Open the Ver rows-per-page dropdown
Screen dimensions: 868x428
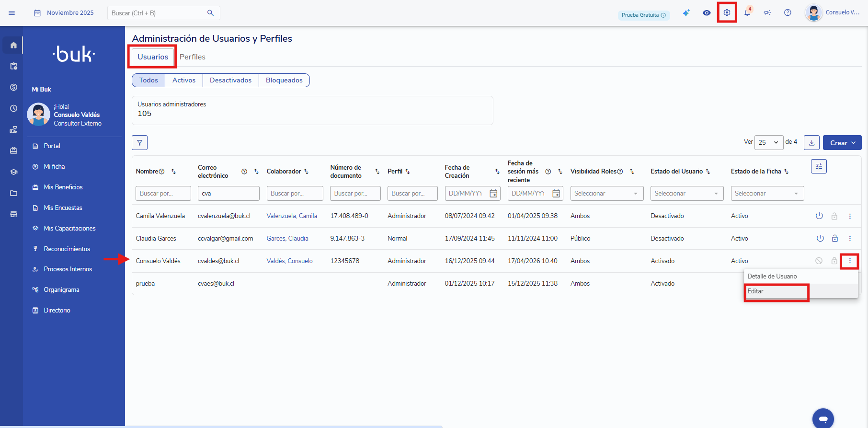[x=768, y=143]
